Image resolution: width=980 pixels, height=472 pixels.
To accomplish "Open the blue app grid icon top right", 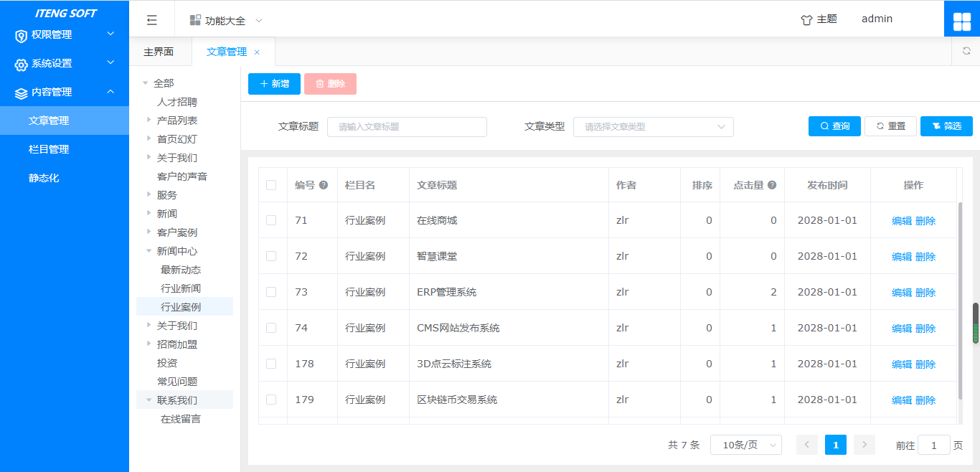I will pyautogui.click(x=962, y=19).
